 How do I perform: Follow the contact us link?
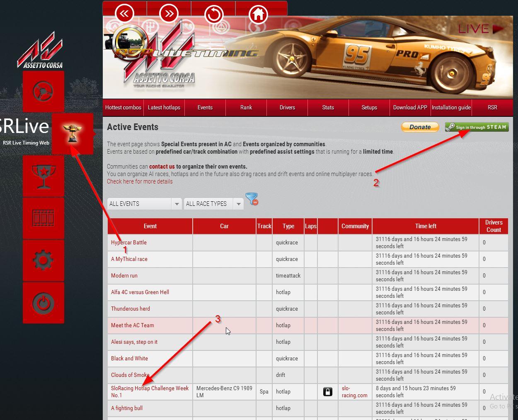[x=162, y=167]
